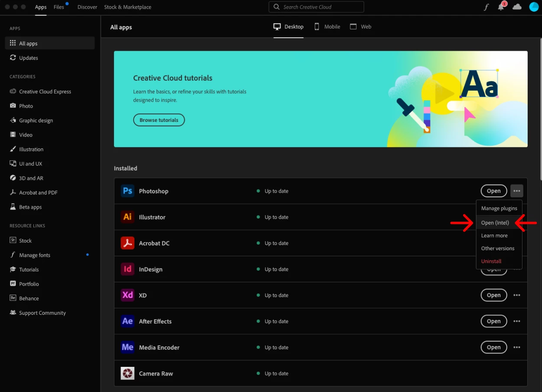Go to the Files top tab

coord(59,7)
